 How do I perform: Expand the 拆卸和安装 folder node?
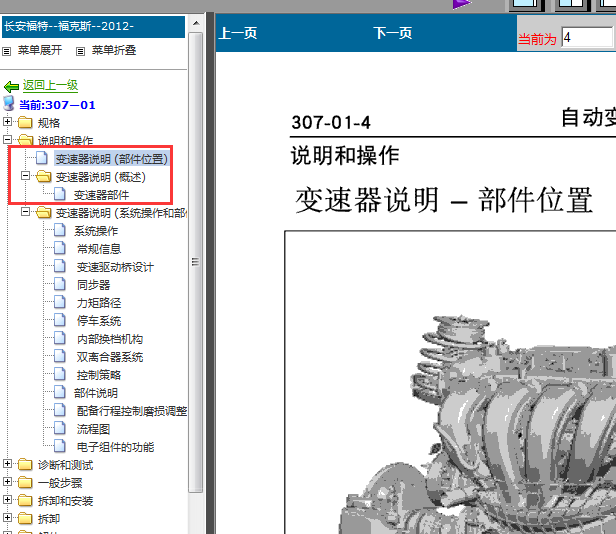pos(7,499)
